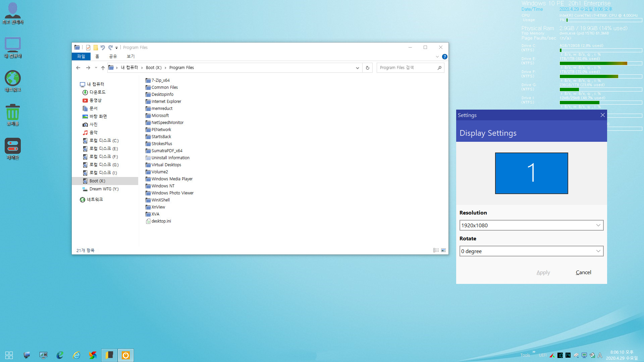Click the orange power icon in taskbar
Viewport: 644px width, 362px height.
(126, 355)
